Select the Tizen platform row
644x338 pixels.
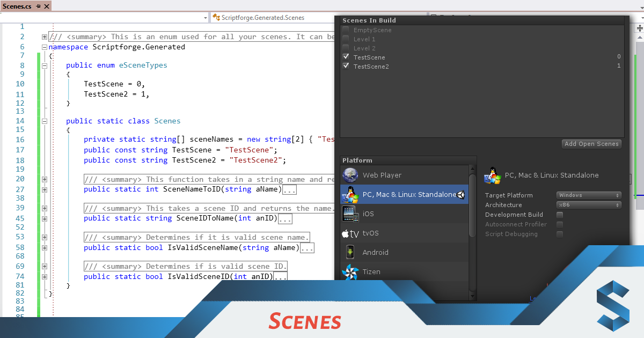point(404,271)
